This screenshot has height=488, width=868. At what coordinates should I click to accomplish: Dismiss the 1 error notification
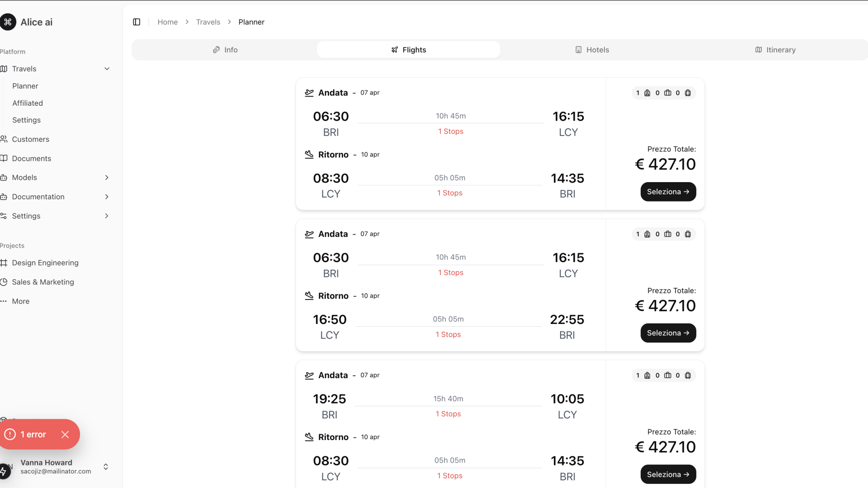[65, 434]
